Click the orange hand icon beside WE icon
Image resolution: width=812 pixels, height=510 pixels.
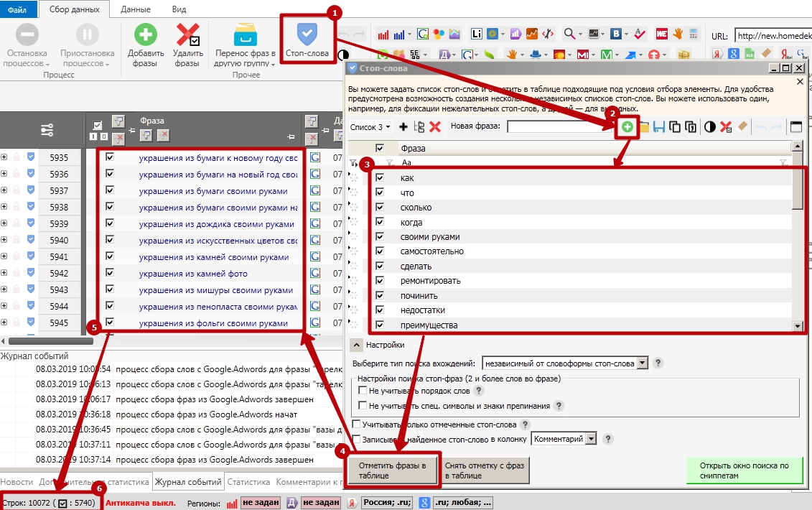click(x=678, y=34)
